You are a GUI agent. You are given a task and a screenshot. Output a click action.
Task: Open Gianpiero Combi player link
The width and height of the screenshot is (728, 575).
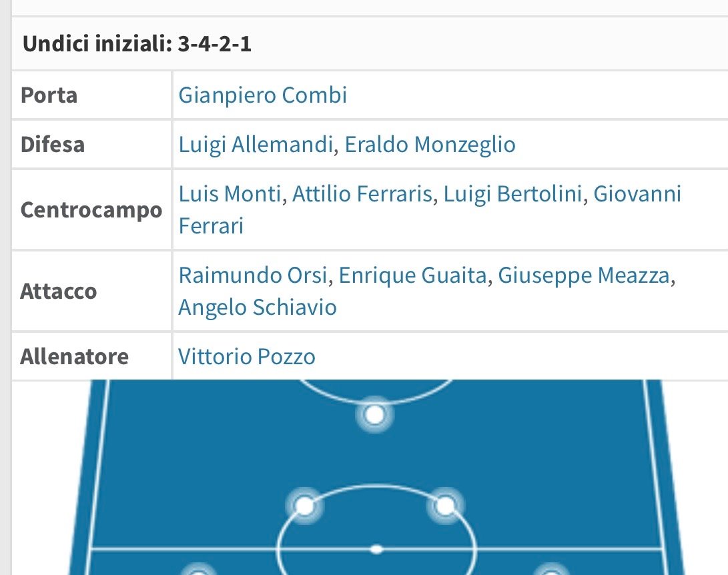click(x=262, y=95)
